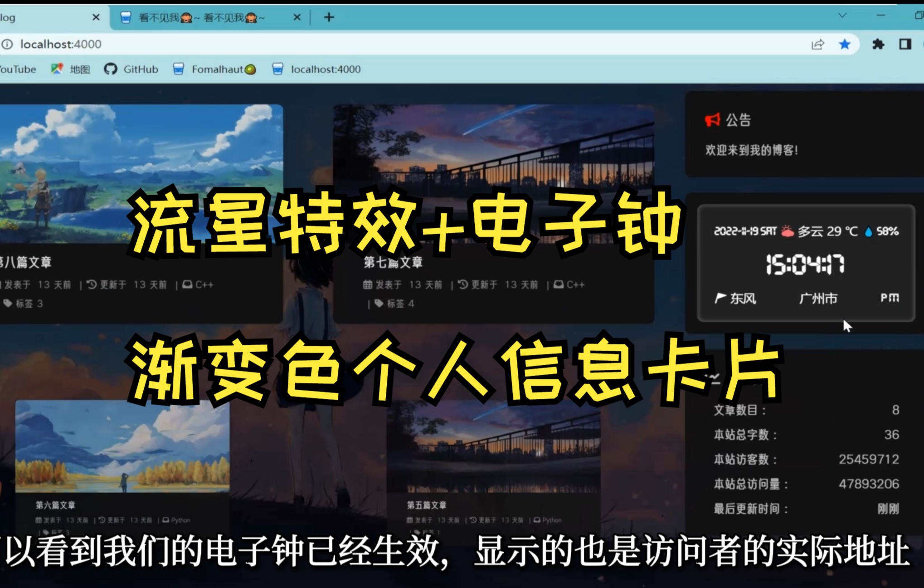
Task: Minimize the browser window
Action: [881, 15]
